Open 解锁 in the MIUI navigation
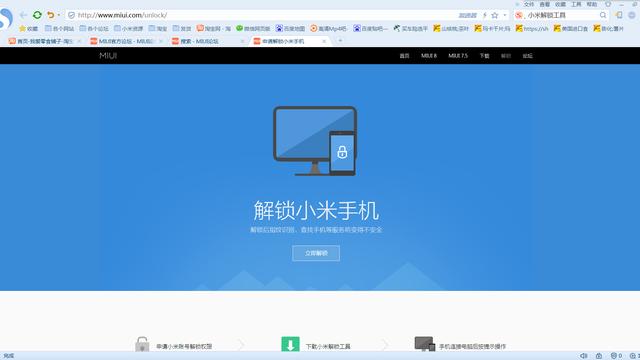This screenshot has height=360, width=640. (x=506, y=56)
